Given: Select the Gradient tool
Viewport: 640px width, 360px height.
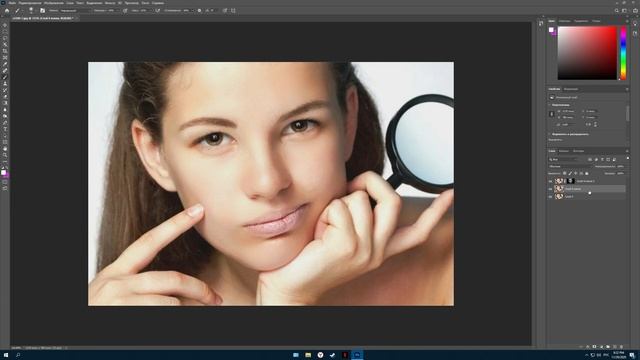Looking at the screenshot, I should [x=5, y=103].
